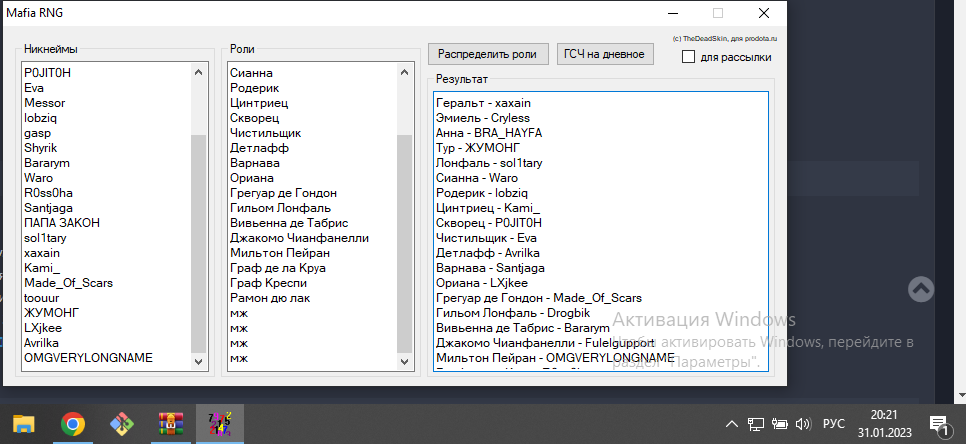Open File Explorer from the taskbar
This screenshot has height=444, width=966.
tap(24, 423)
